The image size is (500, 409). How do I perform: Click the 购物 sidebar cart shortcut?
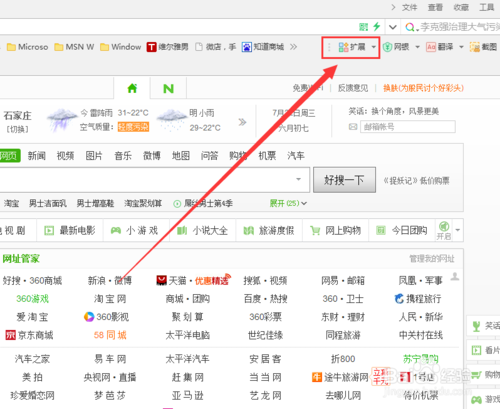[x=485, y=375]
